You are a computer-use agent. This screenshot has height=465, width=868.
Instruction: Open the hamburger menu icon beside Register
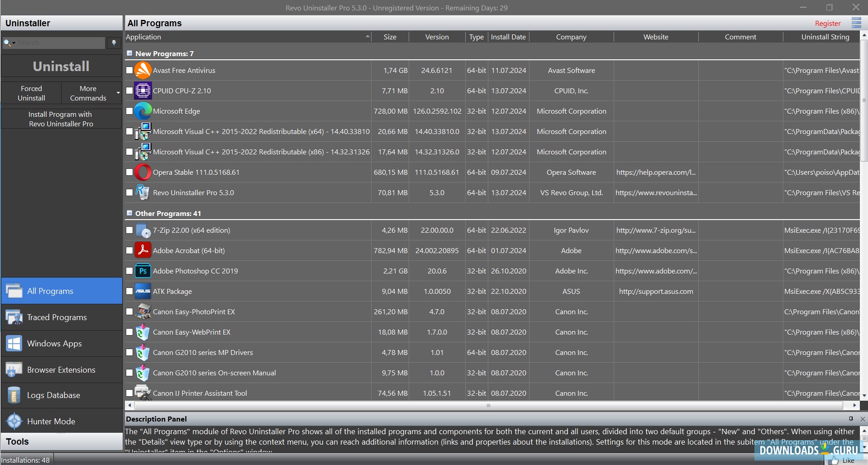coord(856,23)
